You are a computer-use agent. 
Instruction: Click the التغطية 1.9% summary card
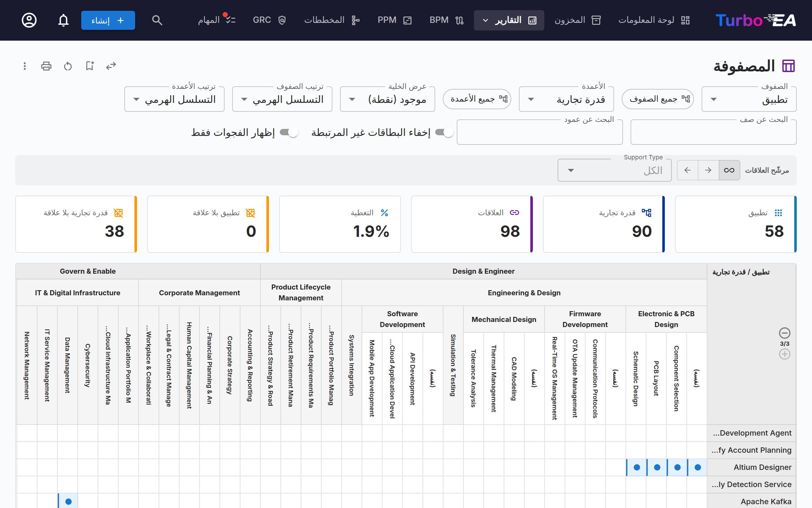coord(340,224)
